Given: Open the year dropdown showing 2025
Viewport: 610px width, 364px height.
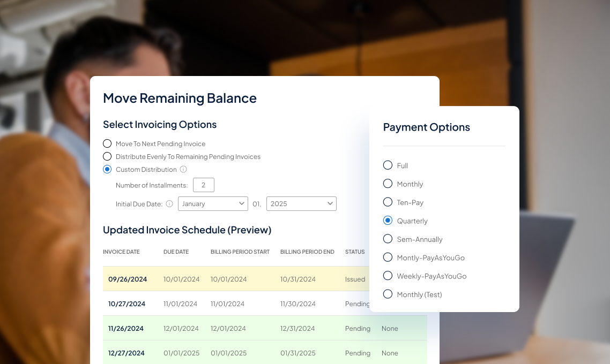Looking at the screenshot, I should pos(301,203).
